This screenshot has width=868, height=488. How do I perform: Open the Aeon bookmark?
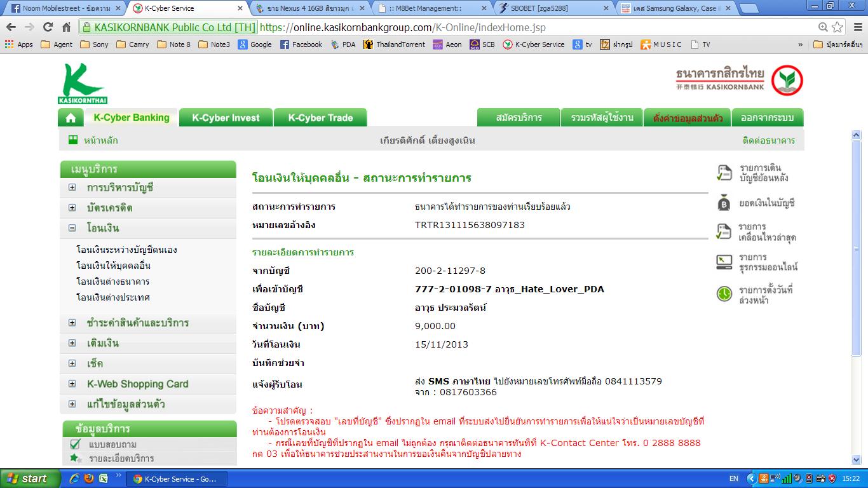447,44
